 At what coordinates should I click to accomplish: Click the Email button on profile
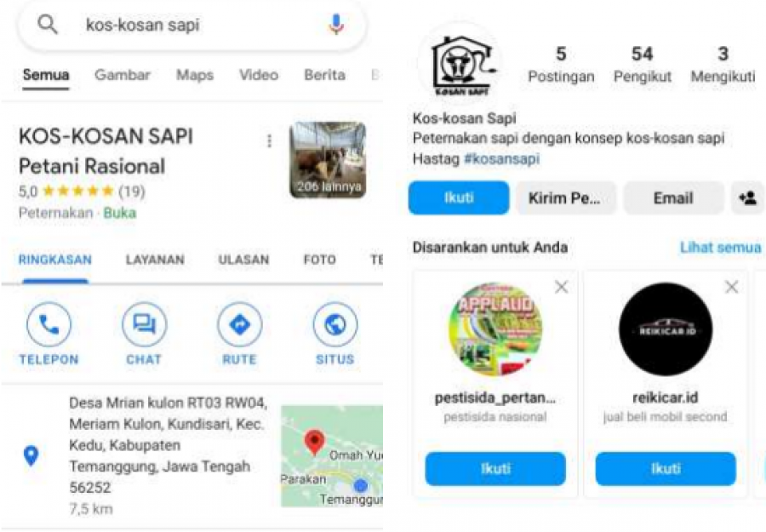point(673,197)
